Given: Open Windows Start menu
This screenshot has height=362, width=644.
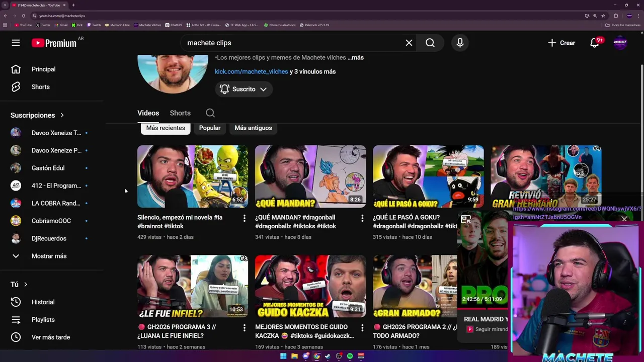Looking at the screenshot, I should [283, 356].
